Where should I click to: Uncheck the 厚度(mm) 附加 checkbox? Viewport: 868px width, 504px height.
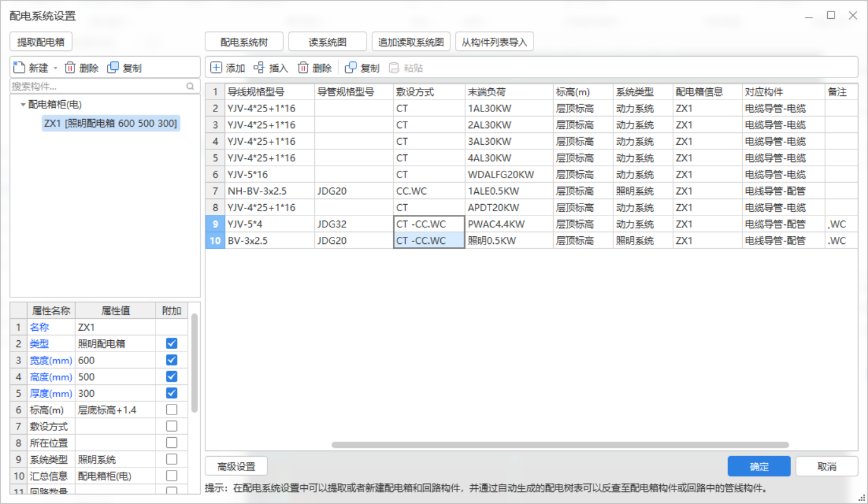point(171,392)
